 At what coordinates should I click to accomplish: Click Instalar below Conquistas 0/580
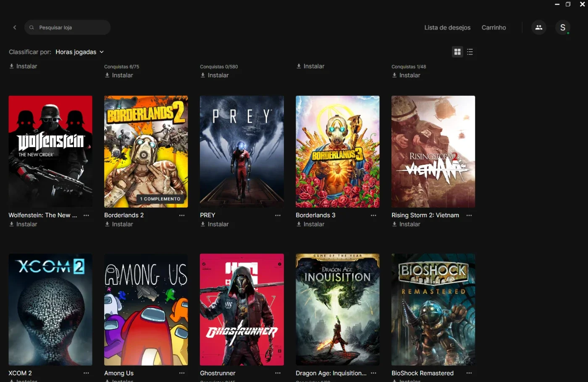click(x=215, y=75)
